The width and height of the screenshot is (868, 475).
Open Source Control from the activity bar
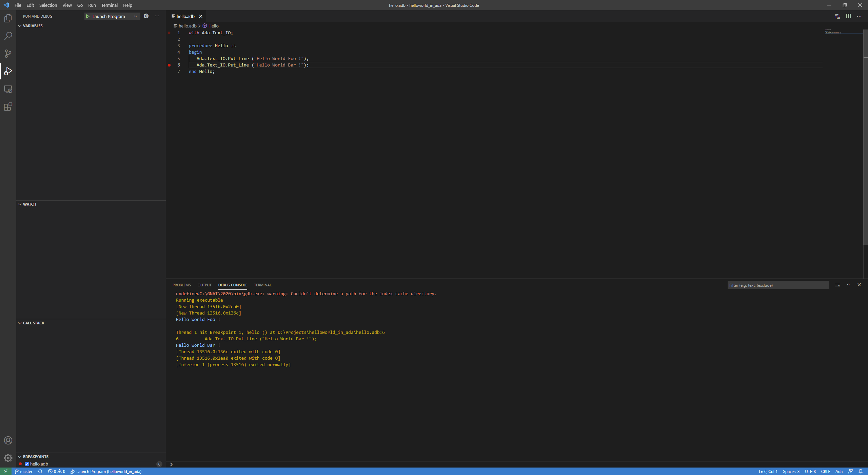8,53
